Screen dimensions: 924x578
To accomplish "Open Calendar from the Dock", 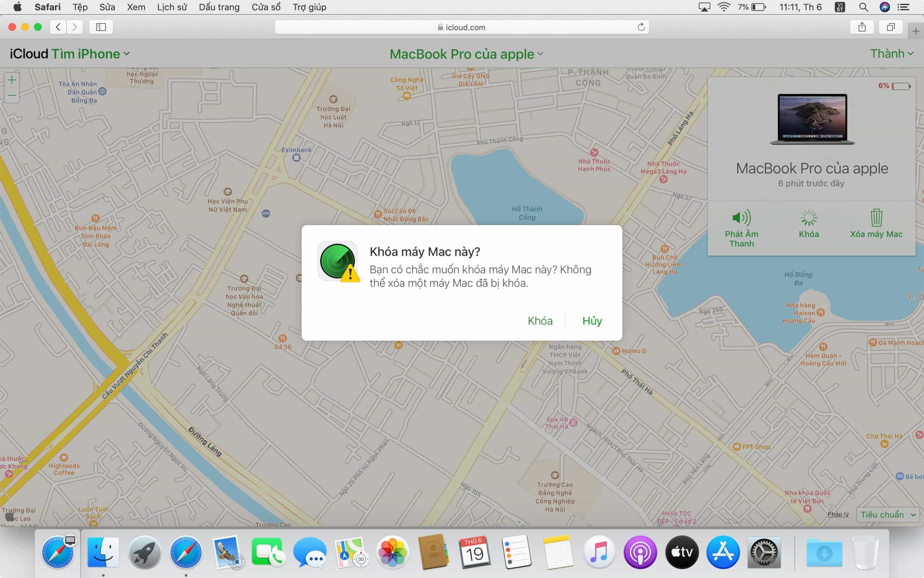I will pos(475,552).
